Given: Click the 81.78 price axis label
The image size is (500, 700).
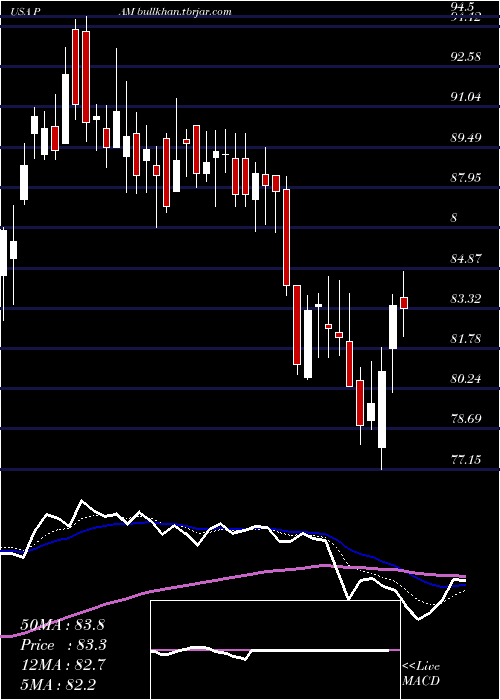Looking at the screenshot, I should pyautogui.click(x=466, y=339).
